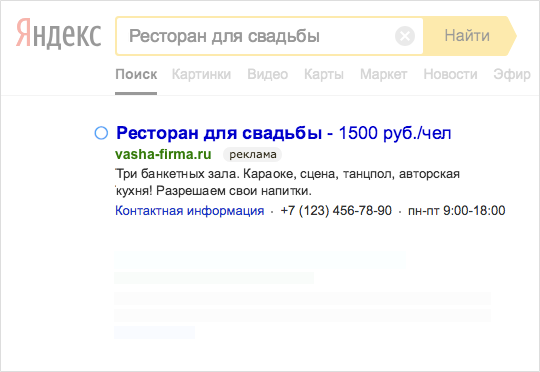Switch to the Картинки tab
Screen dimensions: 540x372
(x=201, y=74)
